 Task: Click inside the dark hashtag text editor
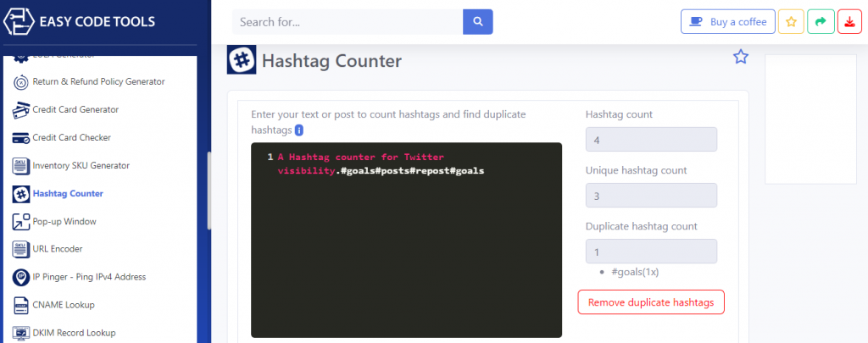coord(407,254)
